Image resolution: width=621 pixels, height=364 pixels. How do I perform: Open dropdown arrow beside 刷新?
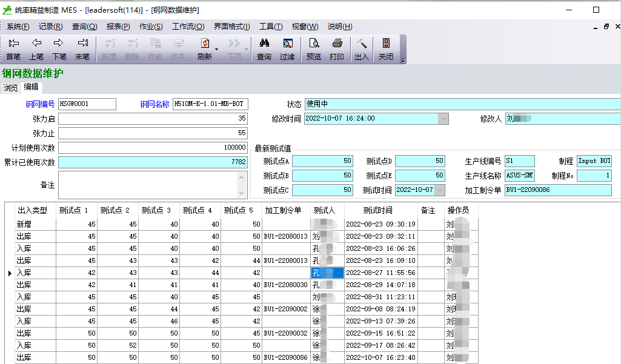[217, 50]
